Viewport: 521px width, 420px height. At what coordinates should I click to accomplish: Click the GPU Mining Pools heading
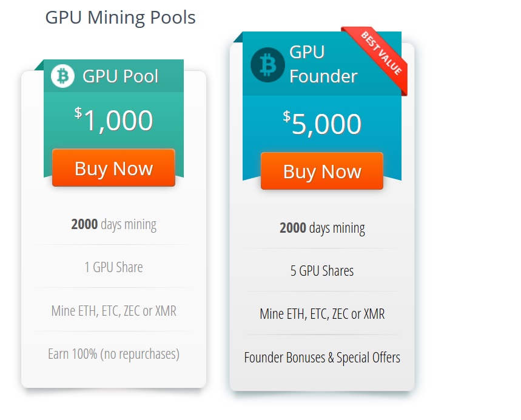[x=120, y=18]
